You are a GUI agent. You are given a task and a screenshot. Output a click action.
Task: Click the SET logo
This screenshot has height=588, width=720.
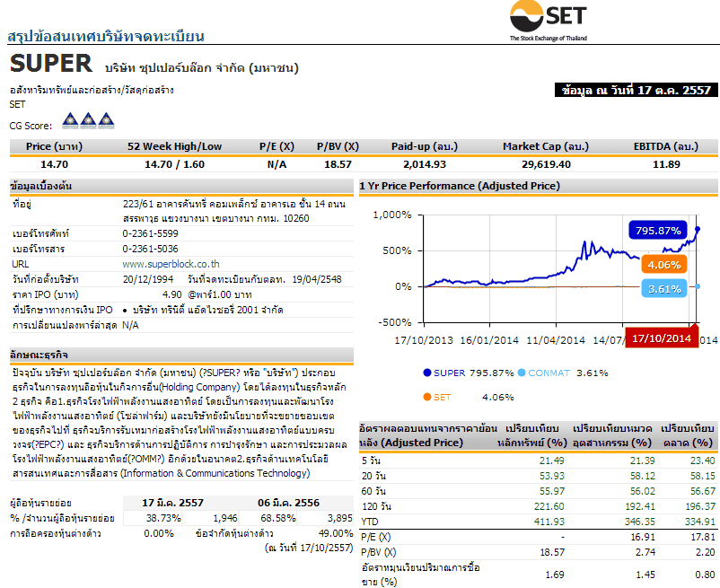[x=549, y=22]
